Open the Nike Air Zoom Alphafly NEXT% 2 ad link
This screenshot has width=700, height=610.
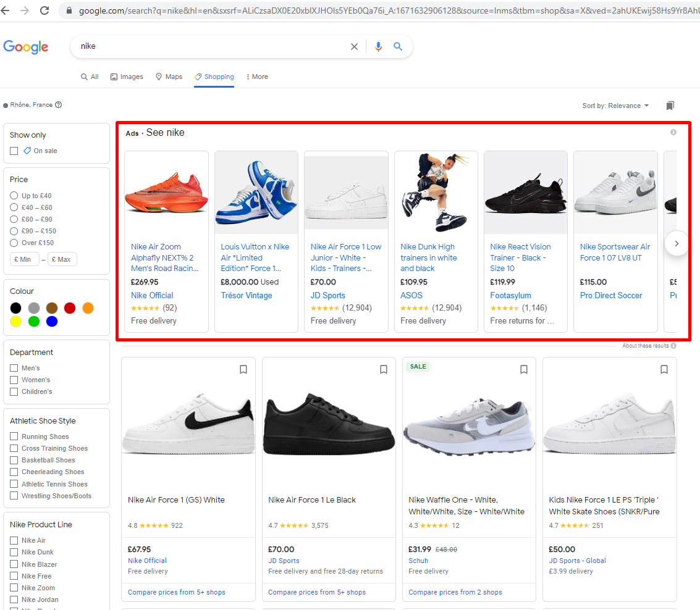[164, 257]
